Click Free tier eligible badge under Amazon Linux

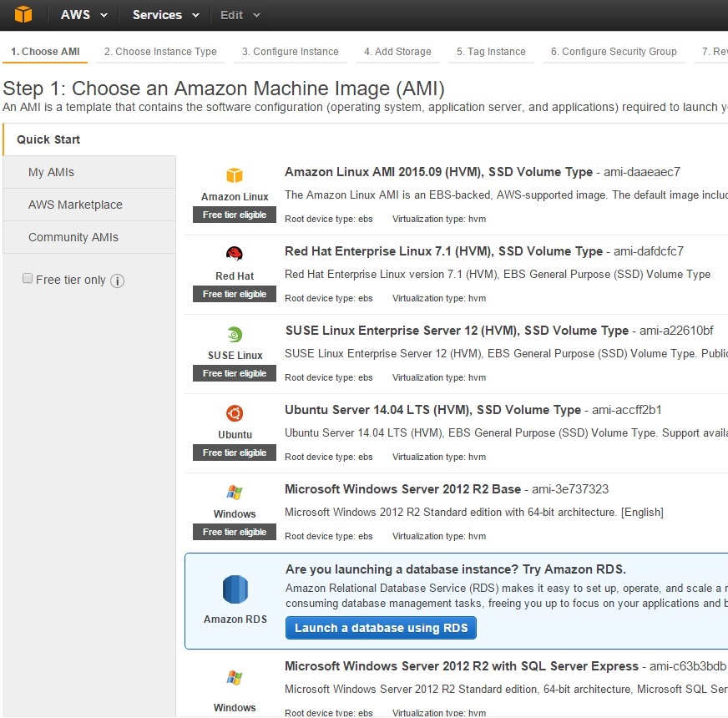tap(235, 215)
